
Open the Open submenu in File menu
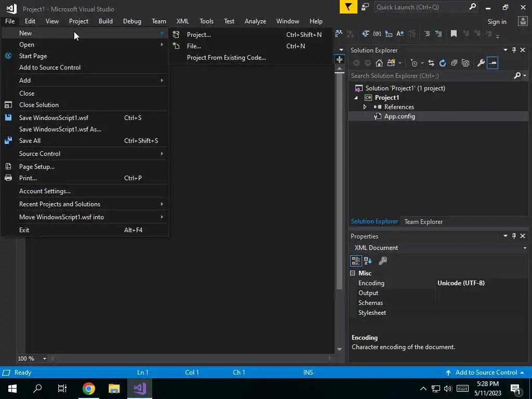[x=85, y=45]
